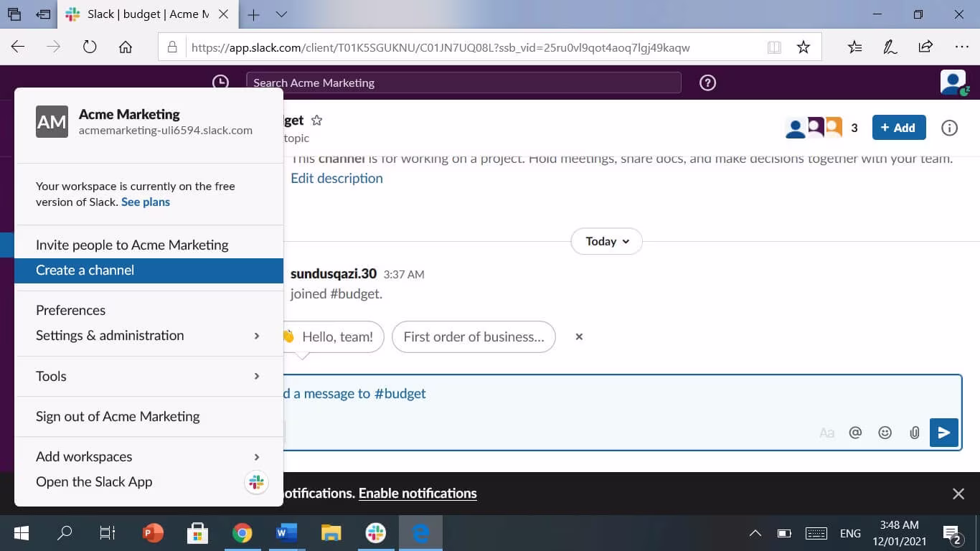Follow the See plans link
Viewport: 980px width, 551px height.
coord(146,202)
